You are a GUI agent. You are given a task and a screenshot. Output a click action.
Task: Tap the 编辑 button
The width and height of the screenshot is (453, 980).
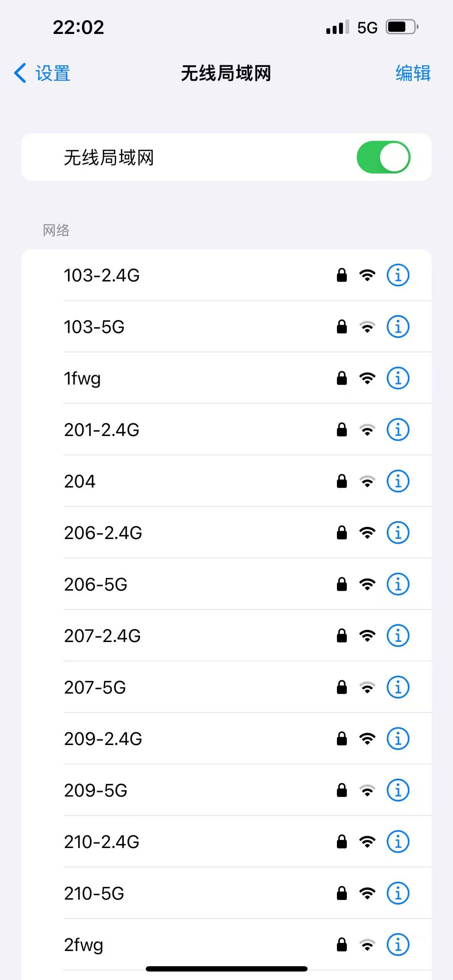pyautogui.click(x=413, y=73)
